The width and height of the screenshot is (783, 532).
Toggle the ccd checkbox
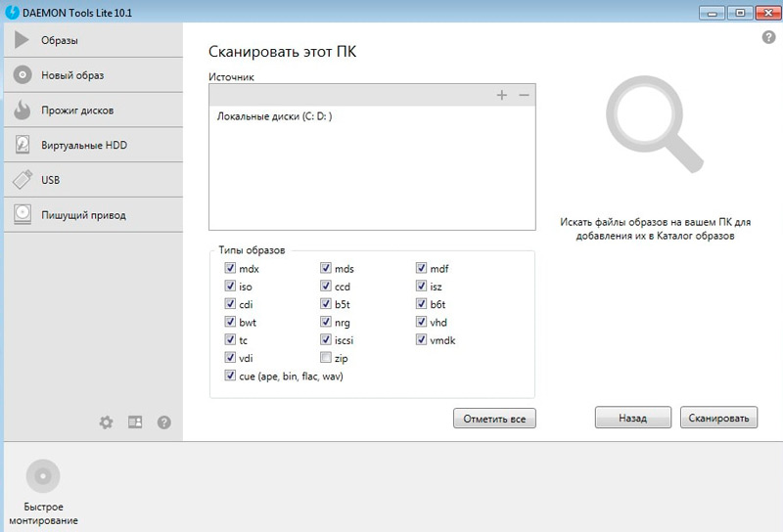[x=326, y=286]
